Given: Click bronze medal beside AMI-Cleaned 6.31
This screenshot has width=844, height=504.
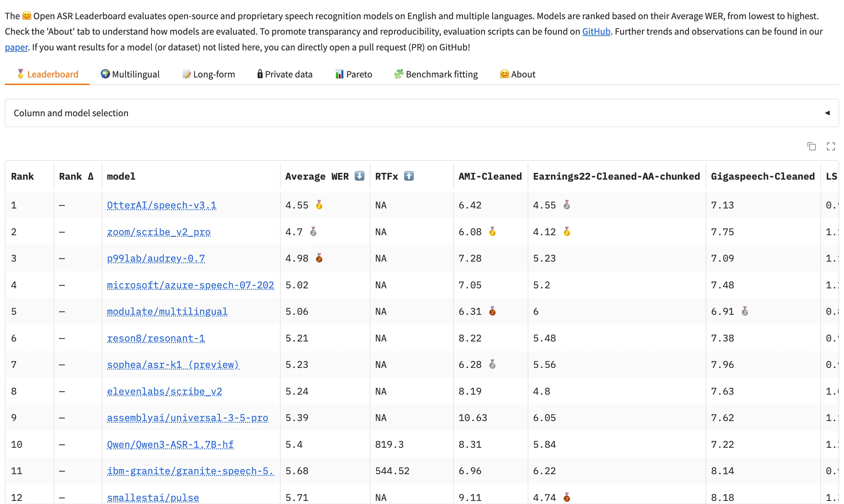Looking at the screenshot, I should pyautogui.click(x=492, y=311).
